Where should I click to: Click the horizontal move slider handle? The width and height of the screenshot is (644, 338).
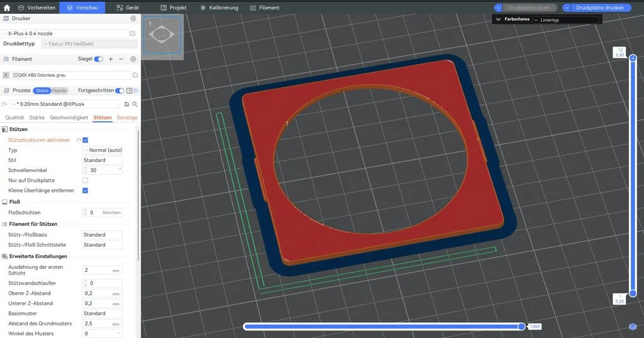point(521,327)
